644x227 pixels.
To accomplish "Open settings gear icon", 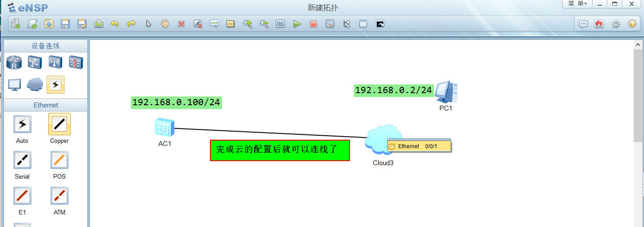I will tap(616, 24).
